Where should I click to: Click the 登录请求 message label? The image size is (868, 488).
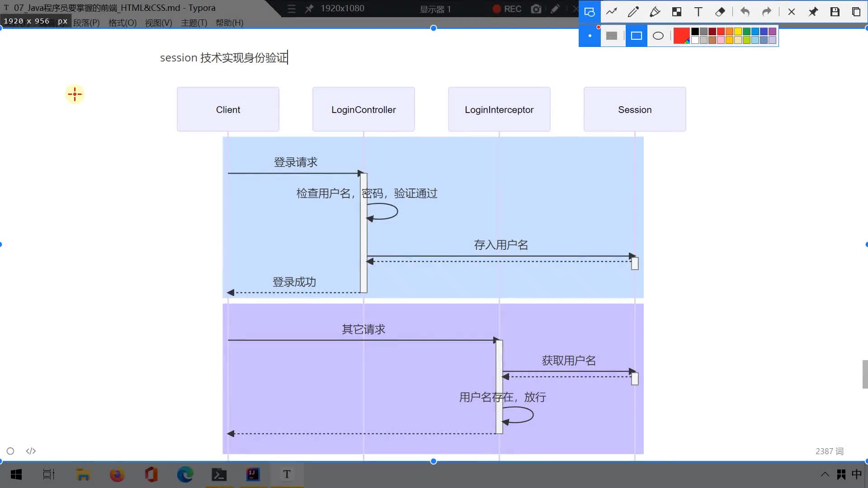(x=296, y=162)
